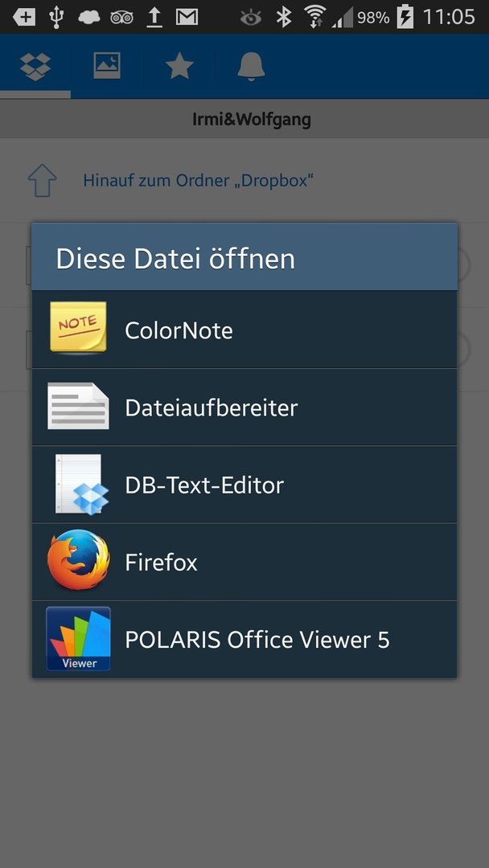Tap the DB-Text-Editor Dropbox icon

82,485
